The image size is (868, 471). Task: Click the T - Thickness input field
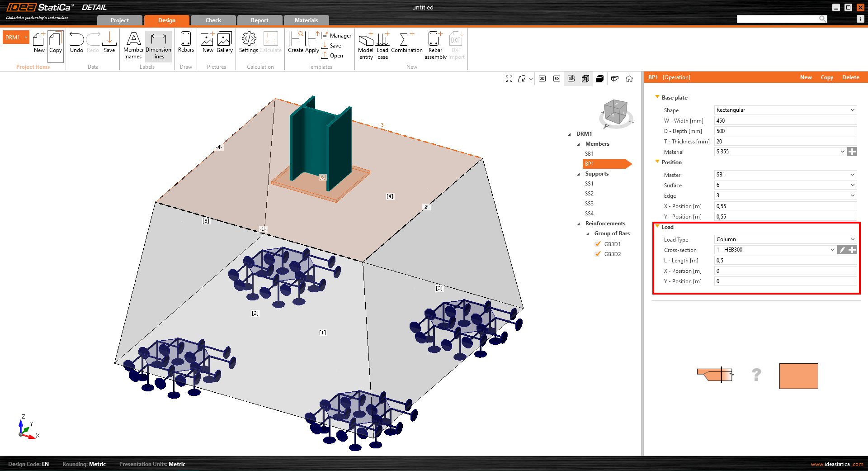(785, 142)
